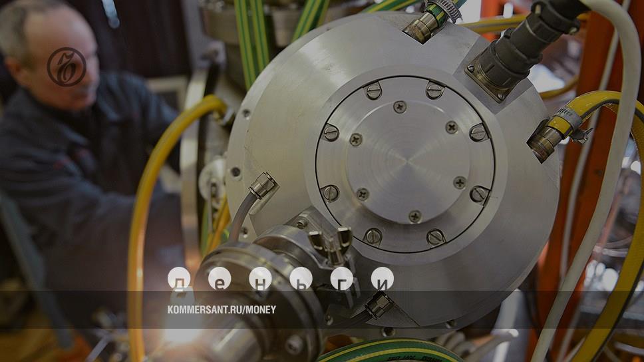
Task: Click the Kommersant circular logo watermark
Action: [x=67, y=67]
